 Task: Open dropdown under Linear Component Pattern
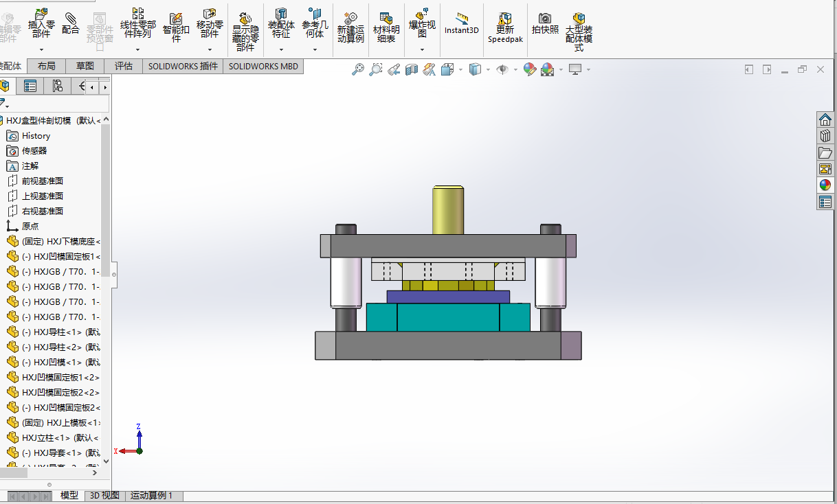137,49
